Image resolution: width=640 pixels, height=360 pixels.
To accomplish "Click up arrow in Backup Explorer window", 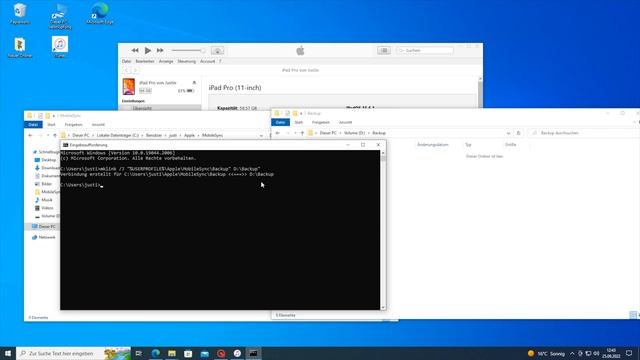I will click(x=302, y=133).
